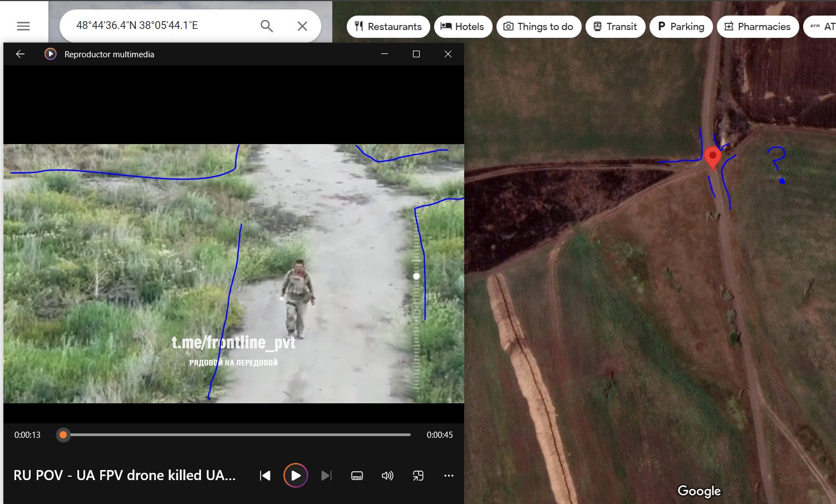The width and height of the screenshot is (836, 504).
Task: Click the video frame in the media player
Action: 234,274
